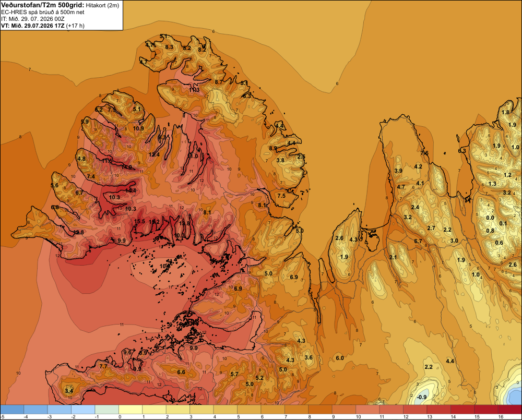
Task: Click the "3.8" temperature value
Action: tap(280, 160)
